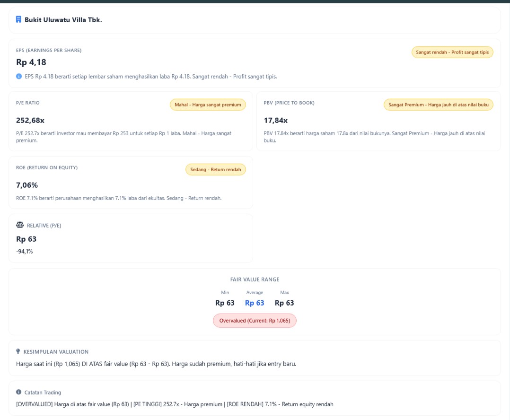Click the 'Mahal - Harga sangat premium' badge
The width and height of the screenshot is (510, 420).
pos(208,105)
